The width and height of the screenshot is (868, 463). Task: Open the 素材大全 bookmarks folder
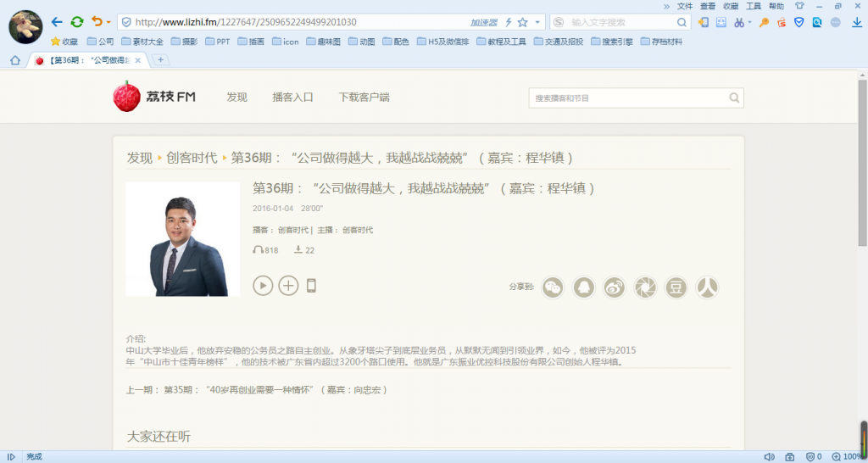(142, 41)
